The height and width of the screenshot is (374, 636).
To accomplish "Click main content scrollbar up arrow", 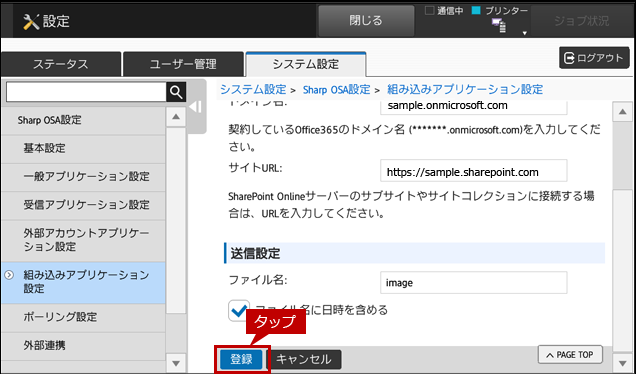I will [x=623, y=112].
